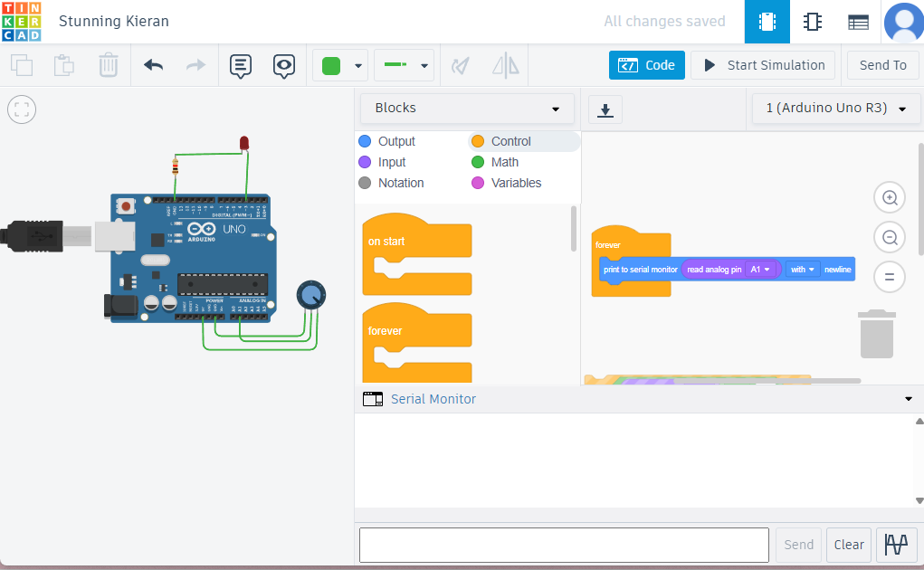This screenshot has height=570, width=924.
Task: Click the Redo arrow
Action: coord(195,65)
